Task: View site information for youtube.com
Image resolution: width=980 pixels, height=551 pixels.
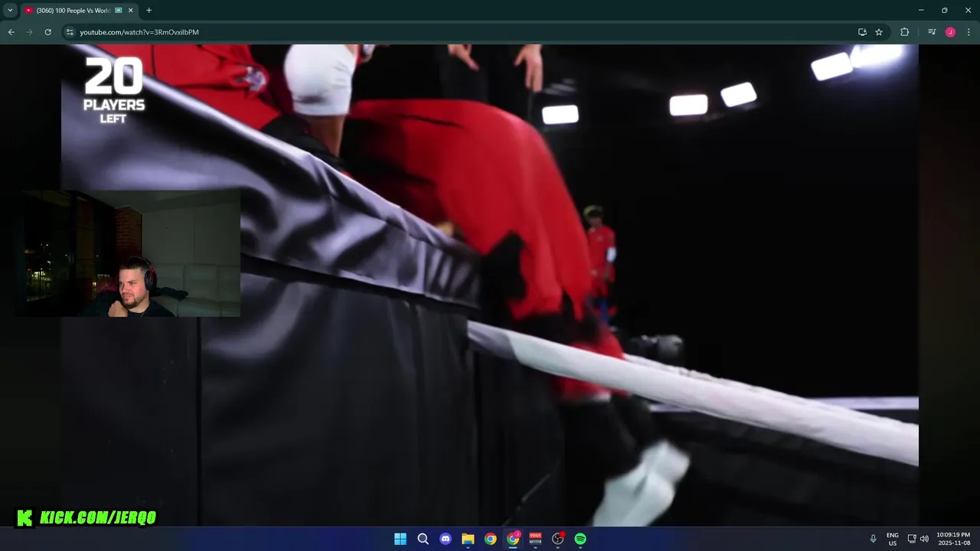Action: 70,32
